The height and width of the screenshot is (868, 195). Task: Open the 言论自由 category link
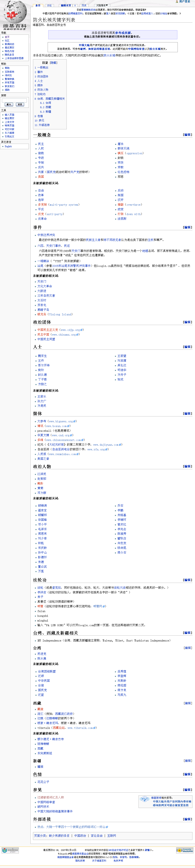click(97, 836)
